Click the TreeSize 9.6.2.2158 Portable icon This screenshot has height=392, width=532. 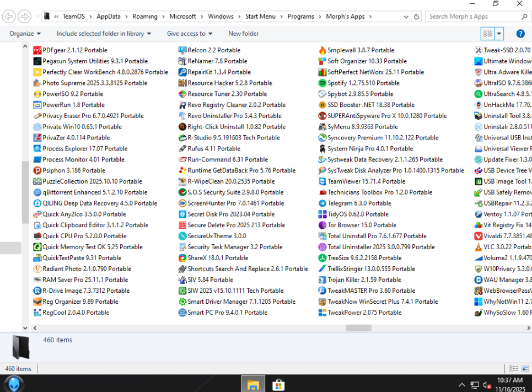323,258
